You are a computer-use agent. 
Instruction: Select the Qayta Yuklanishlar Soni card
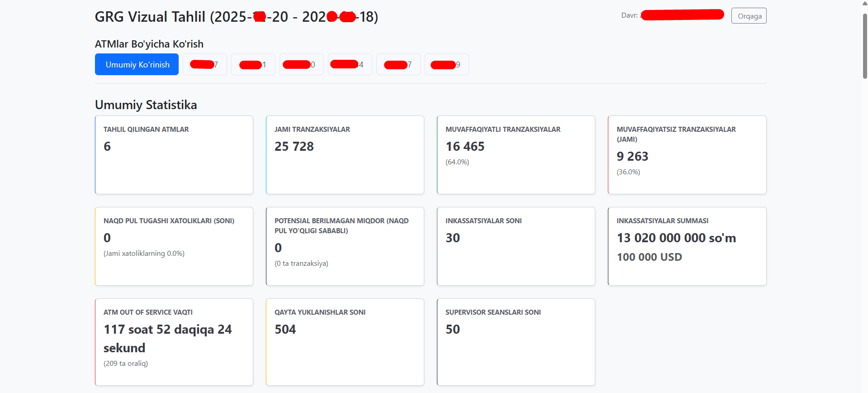345,342
